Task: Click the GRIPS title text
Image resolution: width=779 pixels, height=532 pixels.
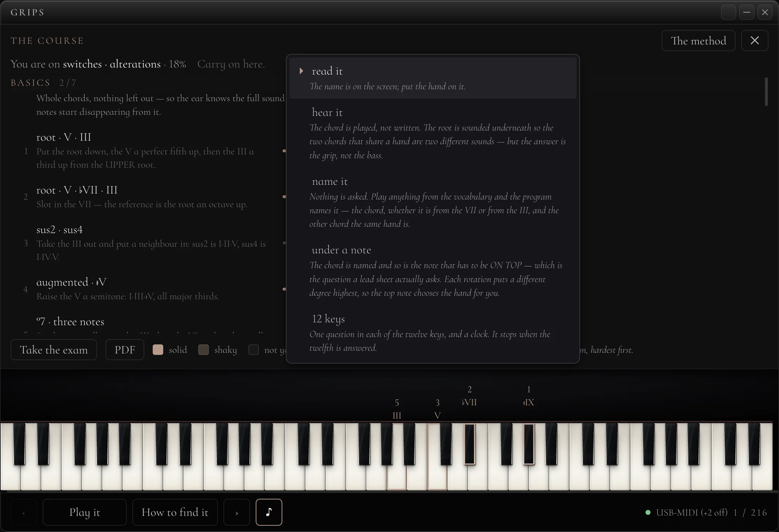Action: (x=27, y=12)
